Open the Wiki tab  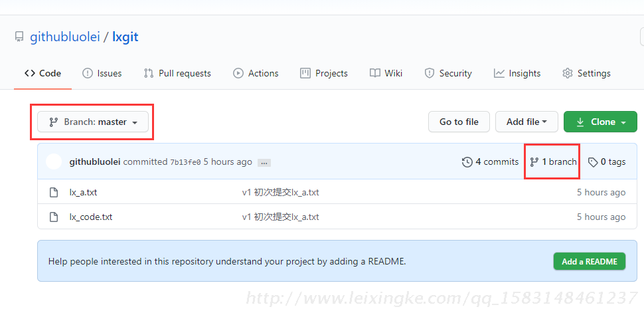[x=386, y=74]
